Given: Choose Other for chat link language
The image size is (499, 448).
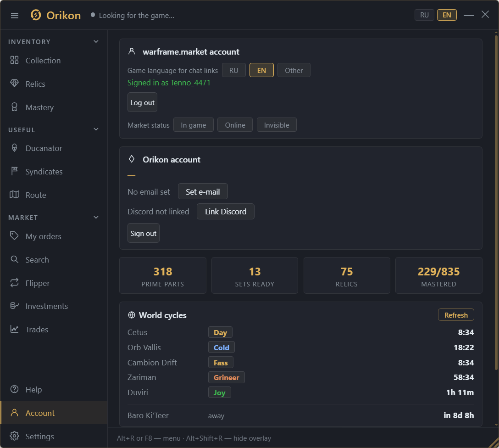Looking at the screenshot, I should point(294,70).
